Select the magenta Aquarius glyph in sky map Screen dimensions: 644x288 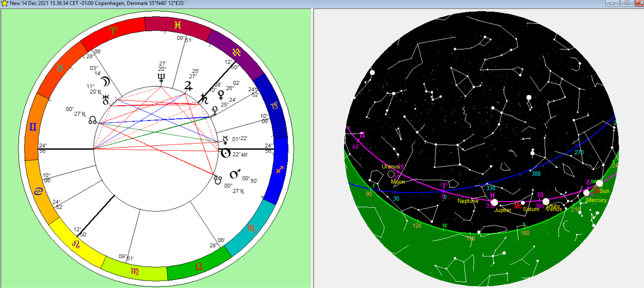(541, 195)
